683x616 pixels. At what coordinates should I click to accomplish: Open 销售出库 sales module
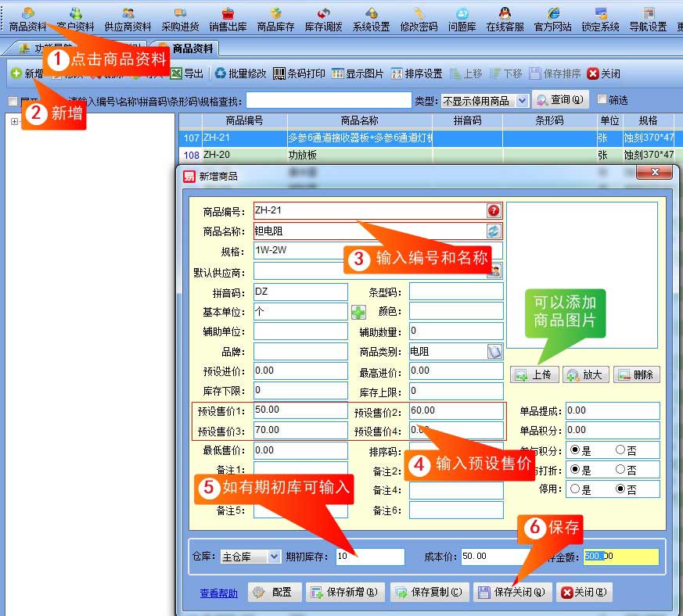point(228,20)
